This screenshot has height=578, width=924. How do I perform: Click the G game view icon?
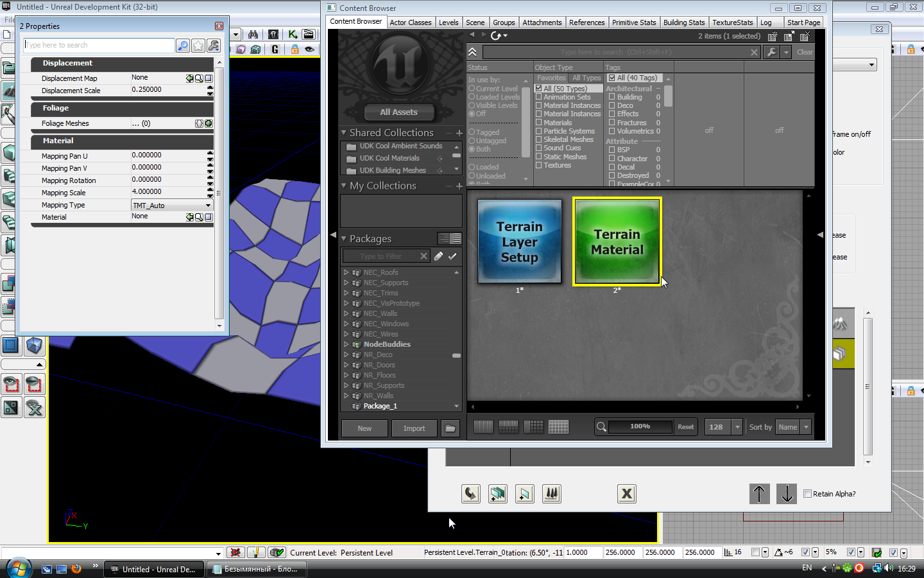[x=275, y=49]
